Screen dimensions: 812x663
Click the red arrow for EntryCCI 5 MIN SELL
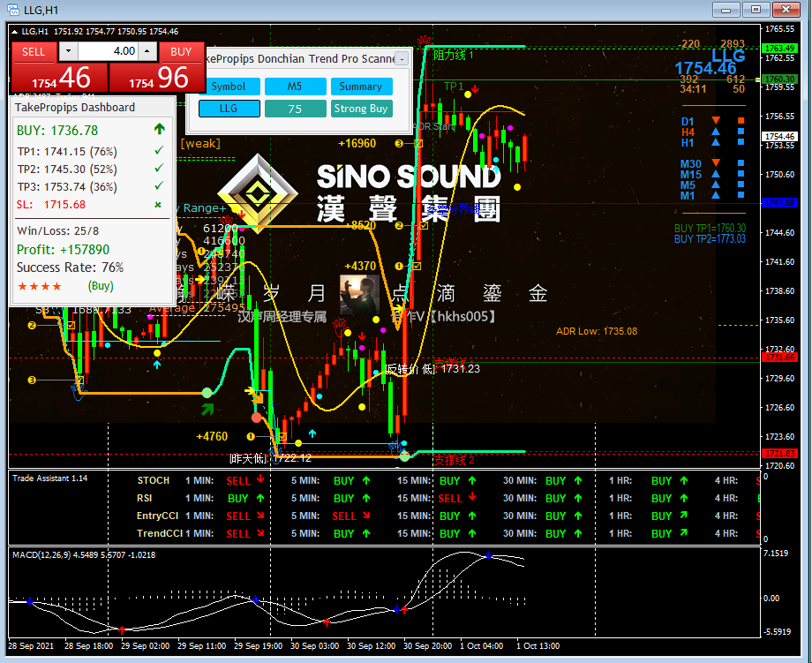[x=366, y=516]
